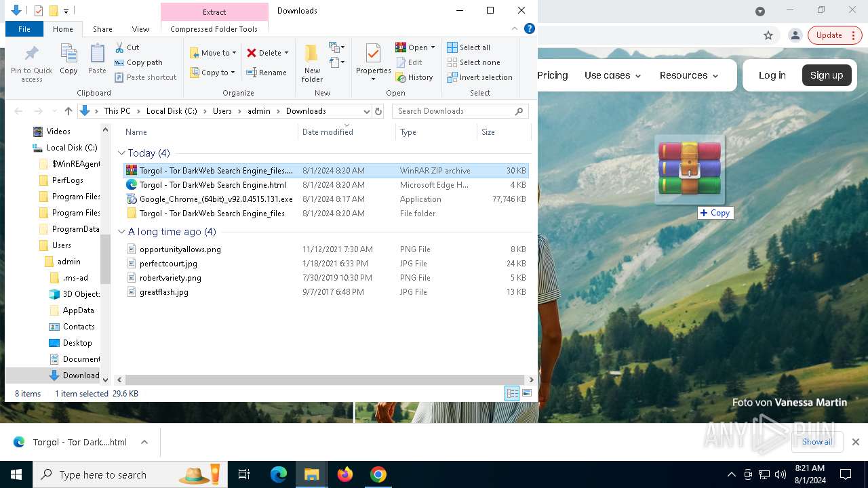The width and height of the screenshot is (868, 488).
Task: Click Select all in the ribbon
Action: 469,47
